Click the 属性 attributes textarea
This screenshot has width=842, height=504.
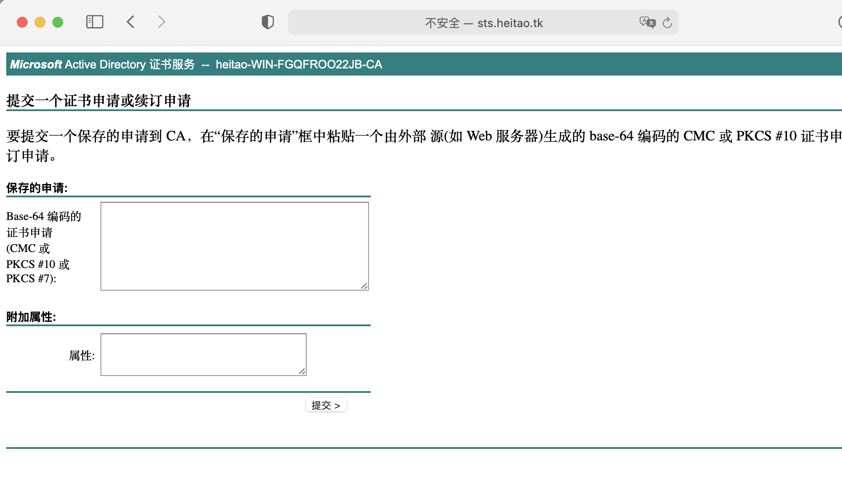tap(204, 355)
